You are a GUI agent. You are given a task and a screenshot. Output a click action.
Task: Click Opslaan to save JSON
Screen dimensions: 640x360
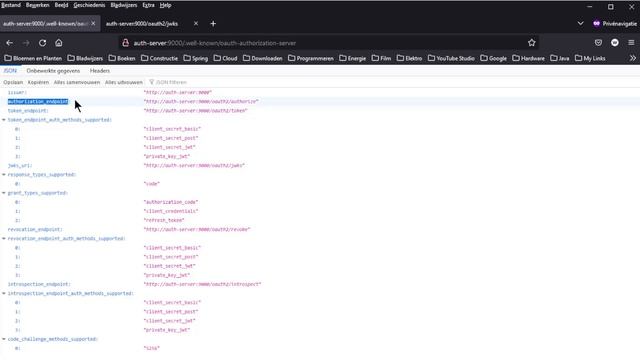[x=13, y=82]
